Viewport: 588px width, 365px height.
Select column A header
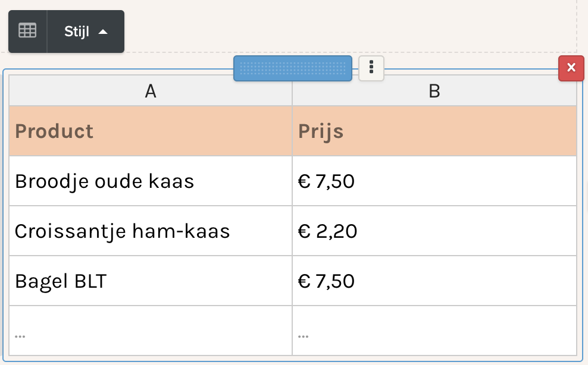tap(151, 91)
